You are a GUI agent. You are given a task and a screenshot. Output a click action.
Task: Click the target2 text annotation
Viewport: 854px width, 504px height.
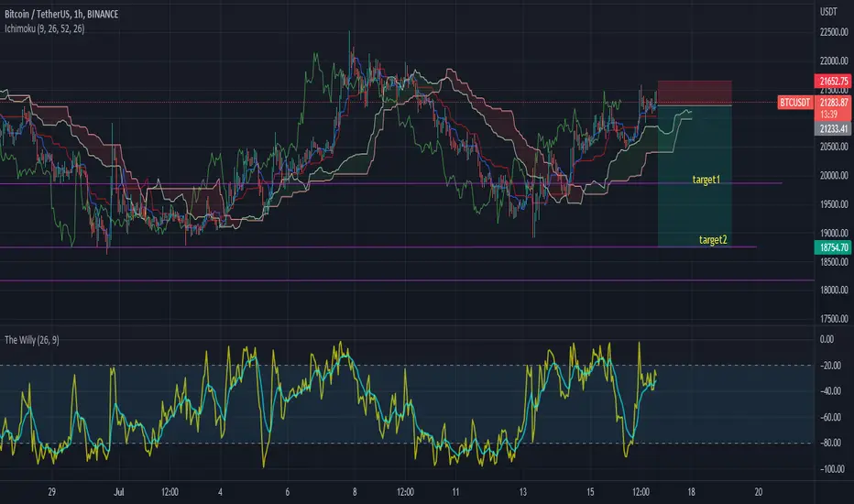pos(712,239)
